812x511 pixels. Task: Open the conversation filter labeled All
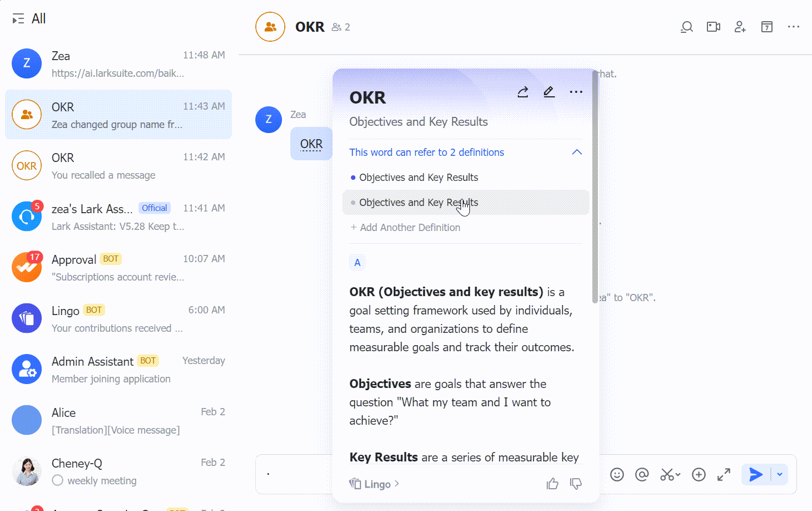coord(28,18)
